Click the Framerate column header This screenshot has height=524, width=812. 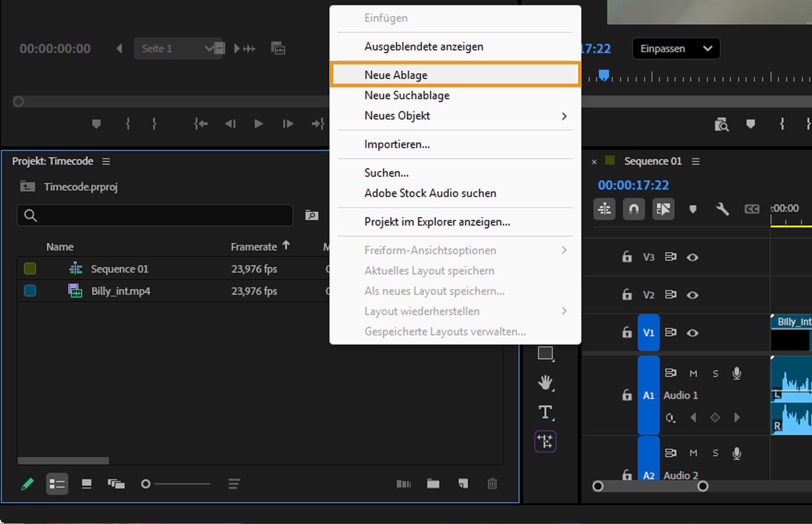(x=254, y=247)
